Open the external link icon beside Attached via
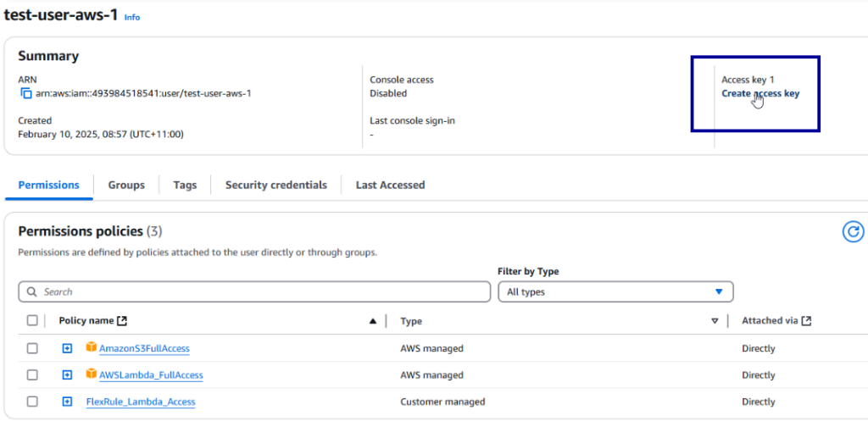 pyautogui.click(x=806, y=320)
